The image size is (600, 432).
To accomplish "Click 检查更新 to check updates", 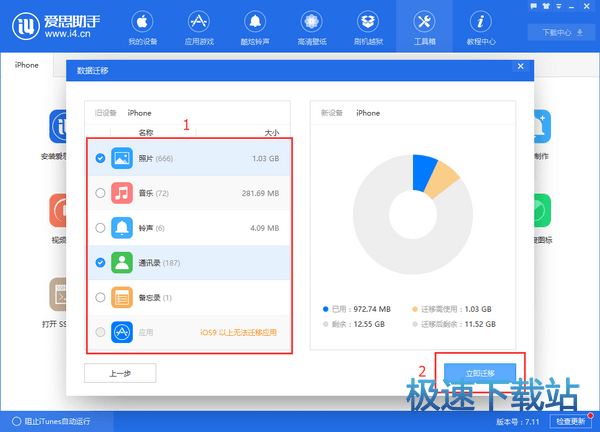I will 570,421.
